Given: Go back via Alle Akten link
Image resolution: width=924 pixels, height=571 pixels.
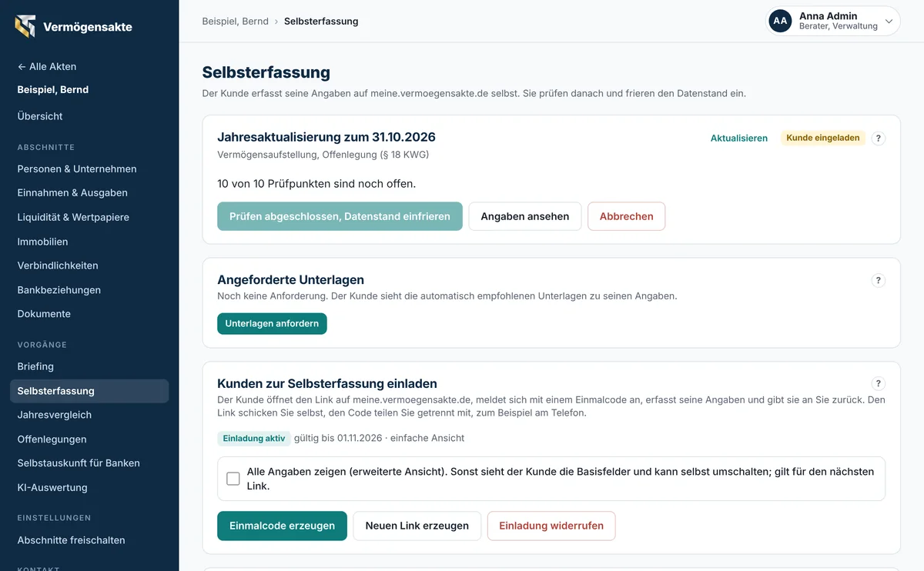Looking at the screenshot, I should 47,66.
